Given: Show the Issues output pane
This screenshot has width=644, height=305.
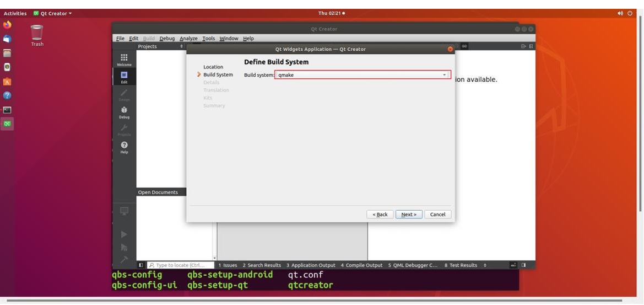Looking at the screenshot, I should pos(228,265).
